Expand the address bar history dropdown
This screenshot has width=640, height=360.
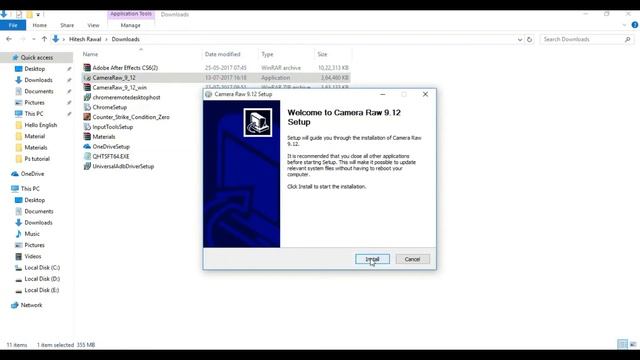tap(520, 40)
